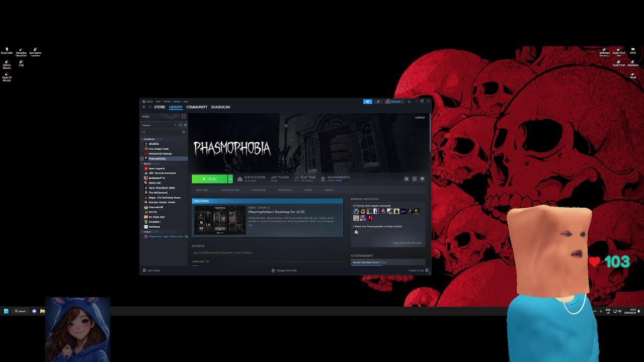644x362 pixels.
Task: Open the dropdown arrow next to Play
Action: pyautogui.click(x=230, y=179)
